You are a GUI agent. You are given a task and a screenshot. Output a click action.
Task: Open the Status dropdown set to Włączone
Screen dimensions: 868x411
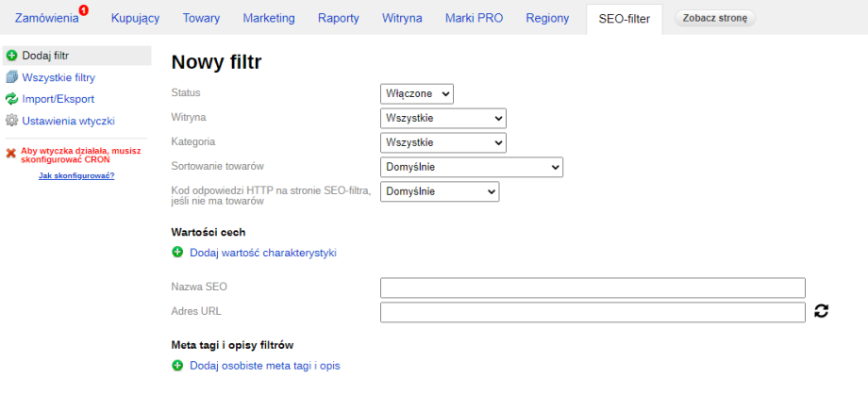417,93
